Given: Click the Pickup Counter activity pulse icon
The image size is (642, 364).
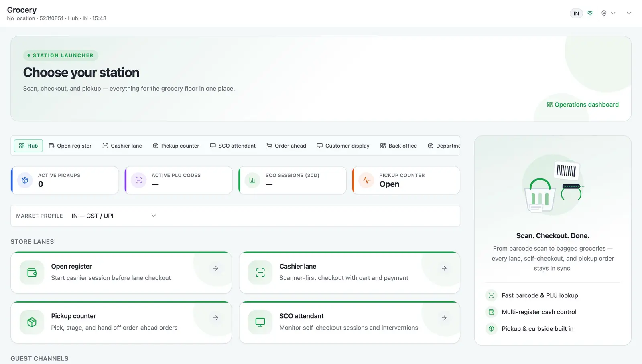Looking at the screenshot, I should [366, 180].
